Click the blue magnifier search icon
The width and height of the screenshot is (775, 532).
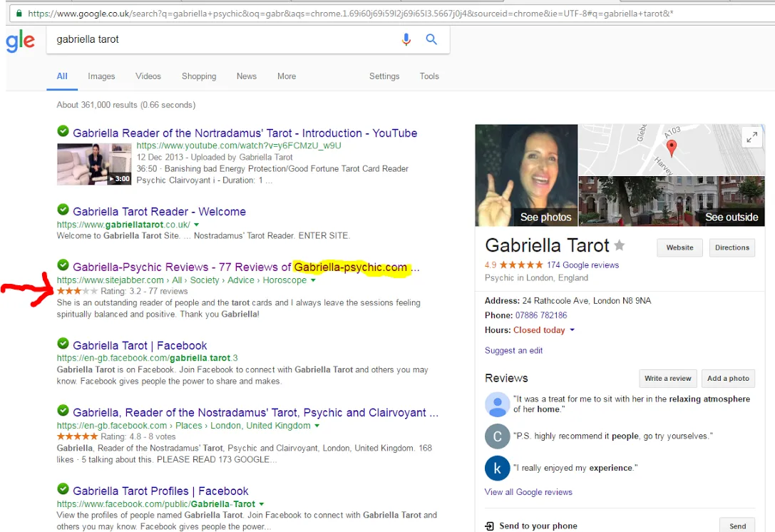click(431, 40)
